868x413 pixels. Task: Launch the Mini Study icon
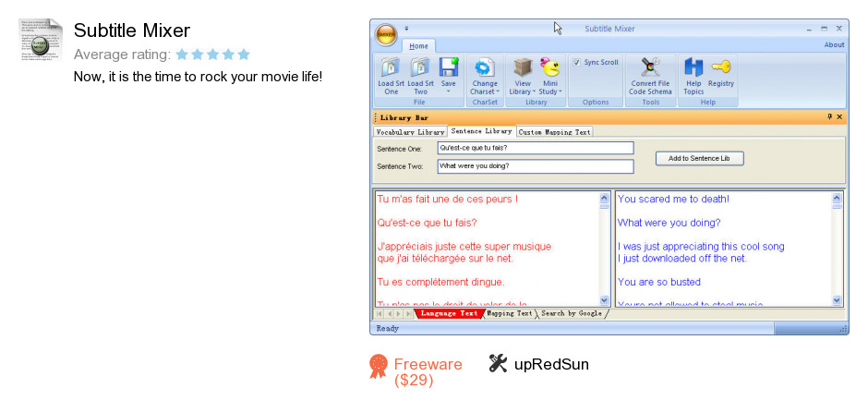(x=550, y=67)
